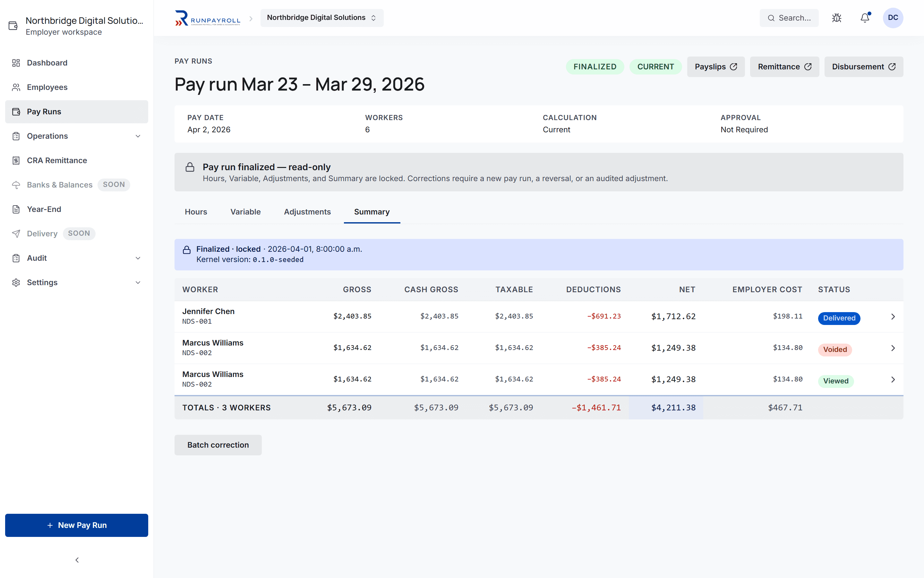This screenshot has height=578, width=924.
Task: Open the bug report icon
Action: [x=836, y=18]
